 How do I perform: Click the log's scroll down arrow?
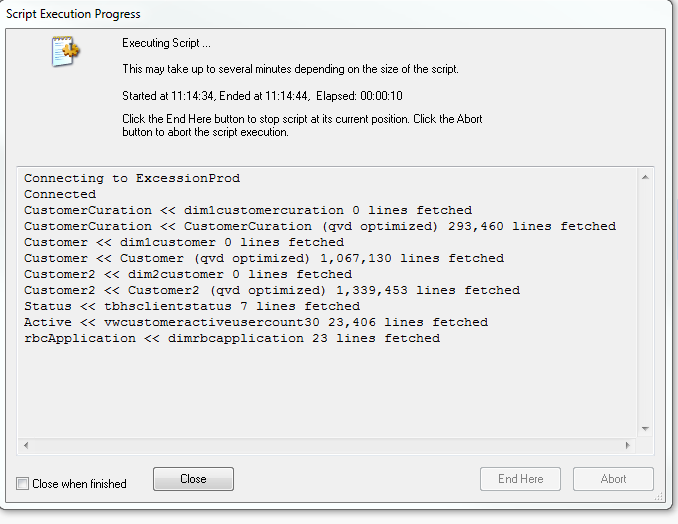[x=645, y=429]
